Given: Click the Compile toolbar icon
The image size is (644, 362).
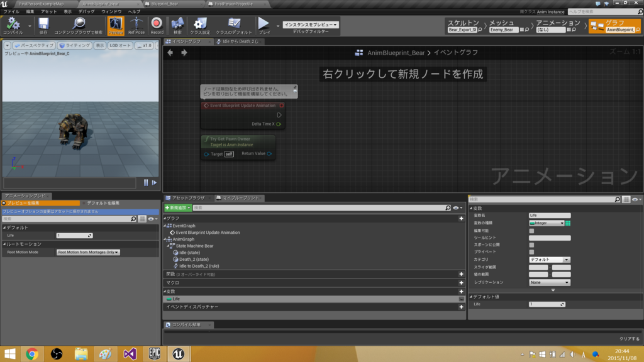Looking at the screenshot, I should (13, 25).
